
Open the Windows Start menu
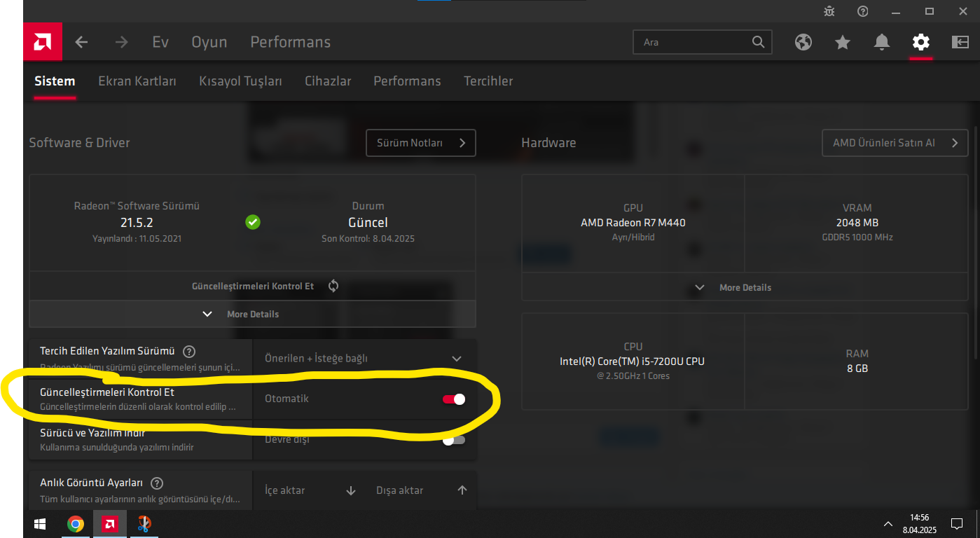pos(40,524)
